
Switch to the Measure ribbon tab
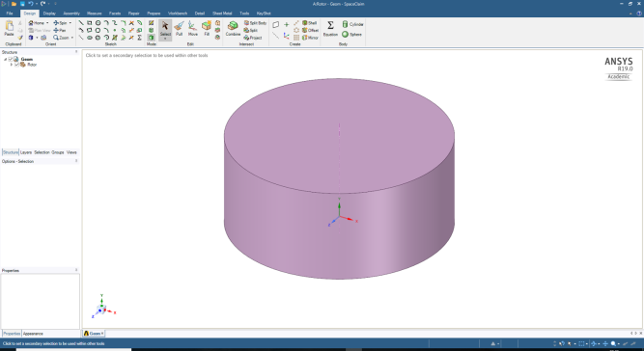click(94, 13)
